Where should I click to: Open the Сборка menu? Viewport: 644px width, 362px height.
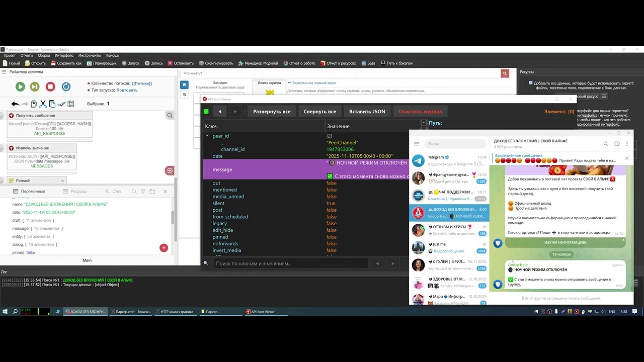point(44,55)
